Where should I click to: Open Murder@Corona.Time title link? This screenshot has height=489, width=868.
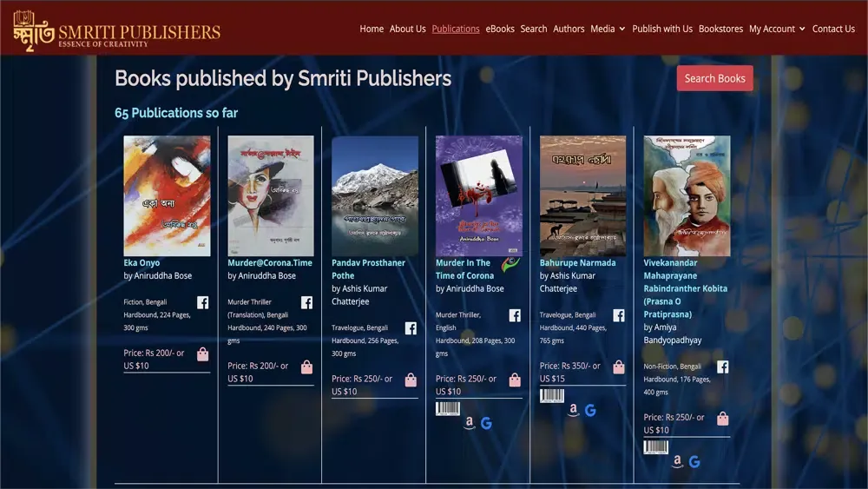pyautogui.click(x=270, y=263)
